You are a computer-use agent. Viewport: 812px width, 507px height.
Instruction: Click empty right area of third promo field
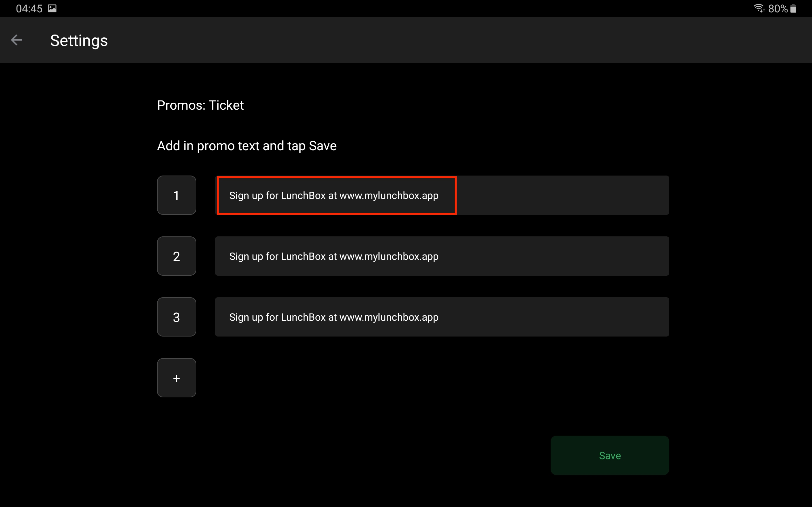pos(553,317)
